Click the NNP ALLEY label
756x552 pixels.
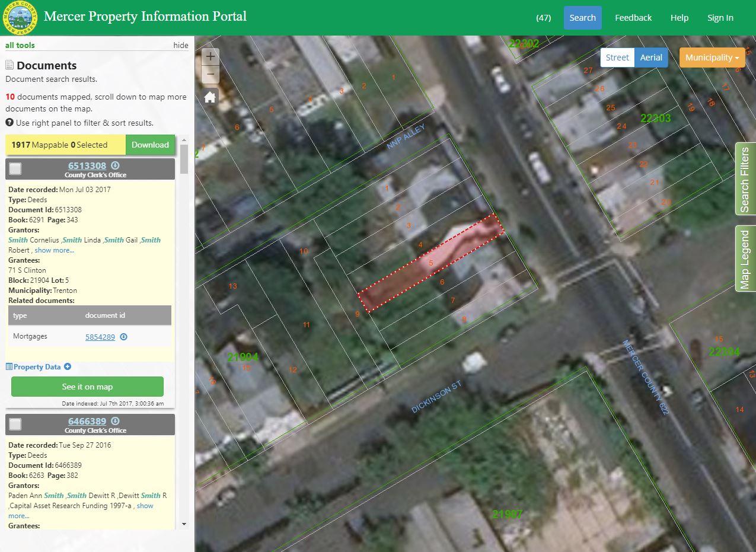pos(406,137)
